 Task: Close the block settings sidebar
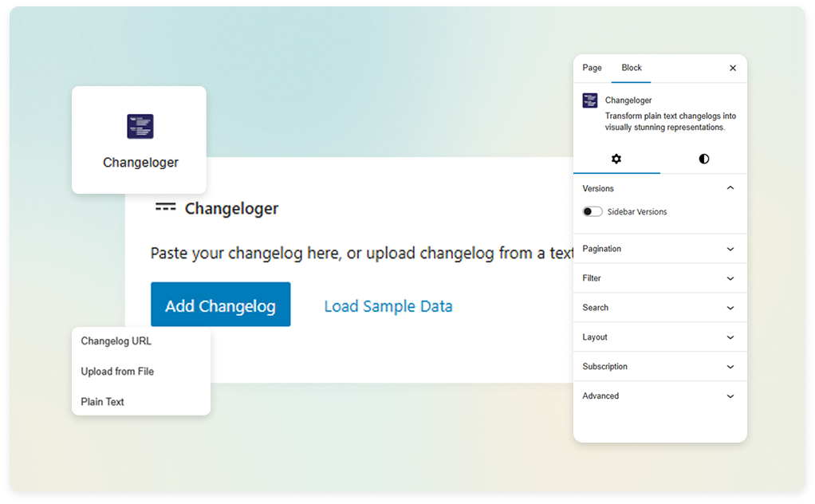click(732, 68)
